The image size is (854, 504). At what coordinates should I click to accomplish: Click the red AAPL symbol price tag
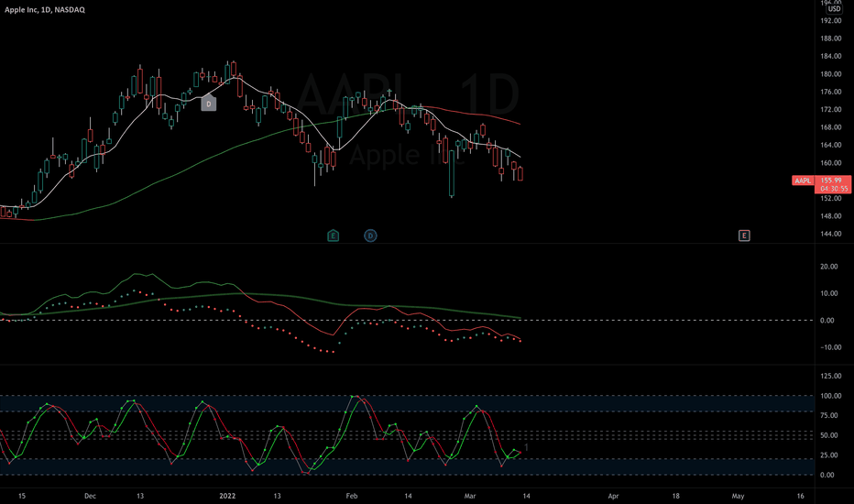pyautogui.click(x=803, y=181)
